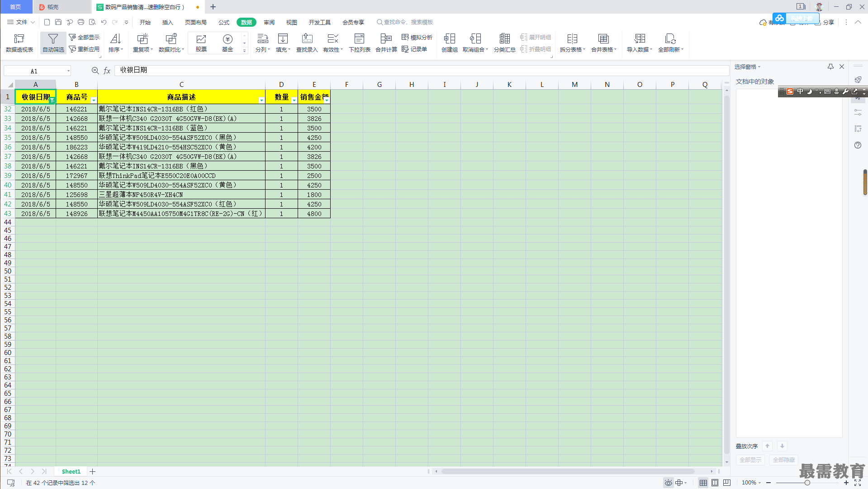Open filter dropdown on 商品号 header
This screenshot has width=868, height=489.
click(x=94, y=100)
